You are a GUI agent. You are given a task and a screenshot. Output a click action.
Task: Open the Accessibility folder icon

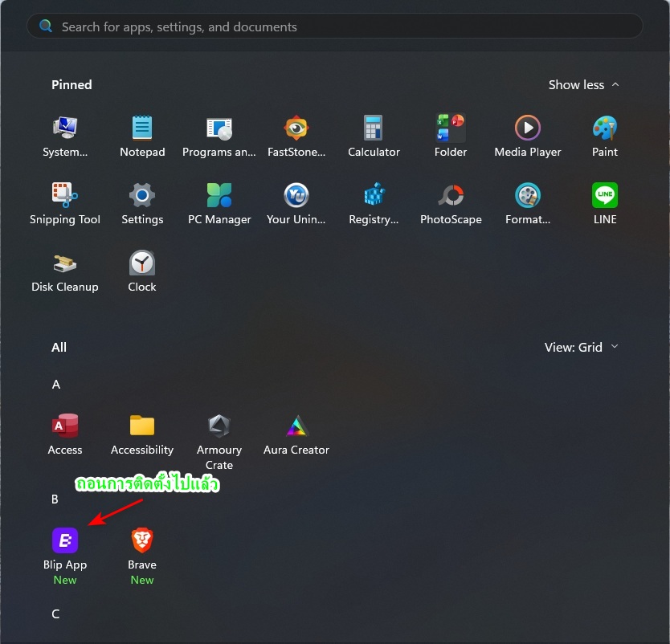click(x=142, y=426)
